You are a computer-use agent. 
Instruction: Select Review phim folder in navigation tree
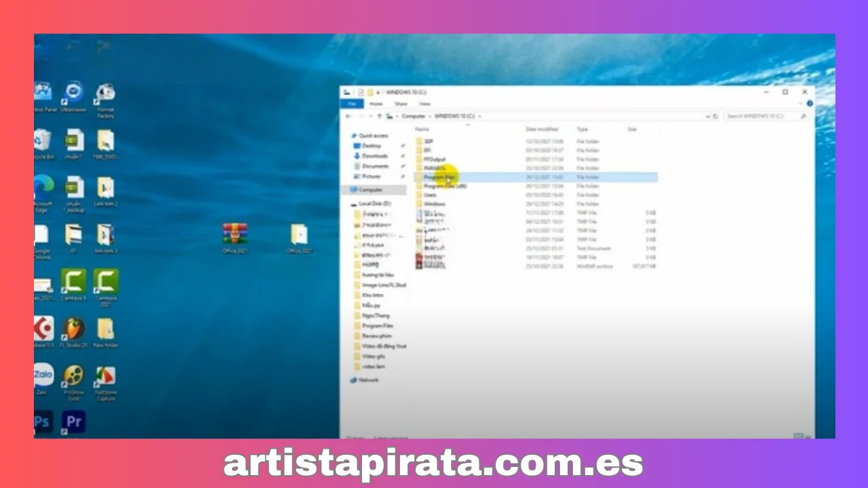tap(373, 336)
